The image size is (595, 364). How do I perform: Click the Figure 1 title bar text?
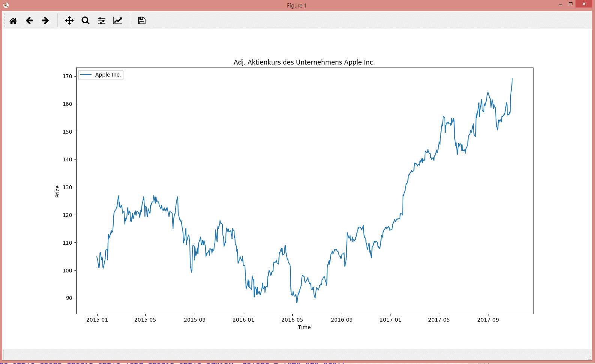tap(297, 6)
